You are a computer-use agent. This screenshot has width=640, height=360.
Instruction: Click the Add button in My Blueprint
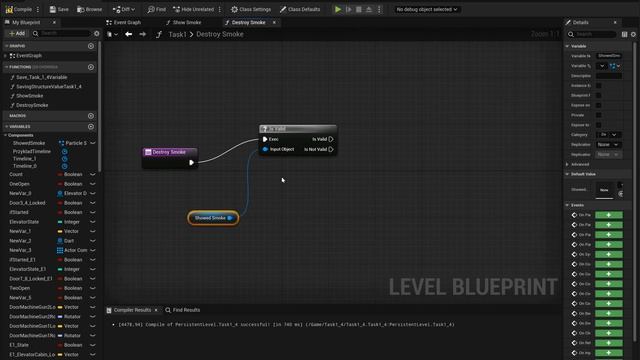click(17, 33)
